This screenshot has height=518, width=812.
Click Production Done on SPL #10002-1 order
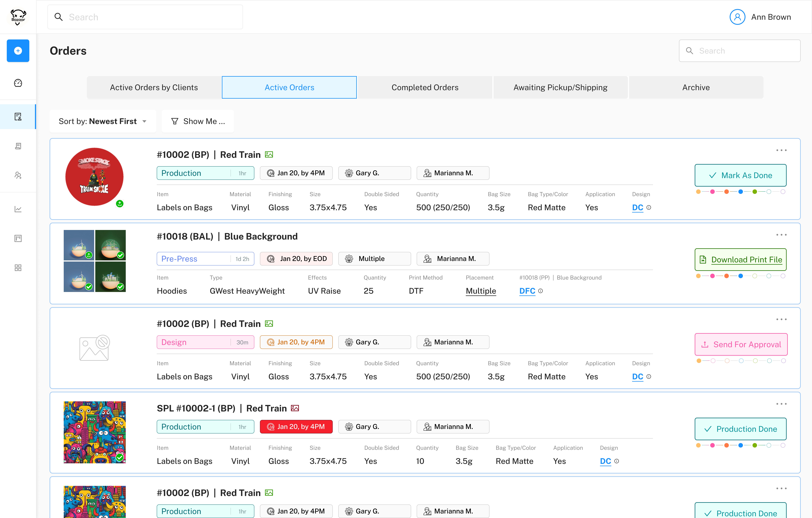pyautogui.click(x=741, y=429)
